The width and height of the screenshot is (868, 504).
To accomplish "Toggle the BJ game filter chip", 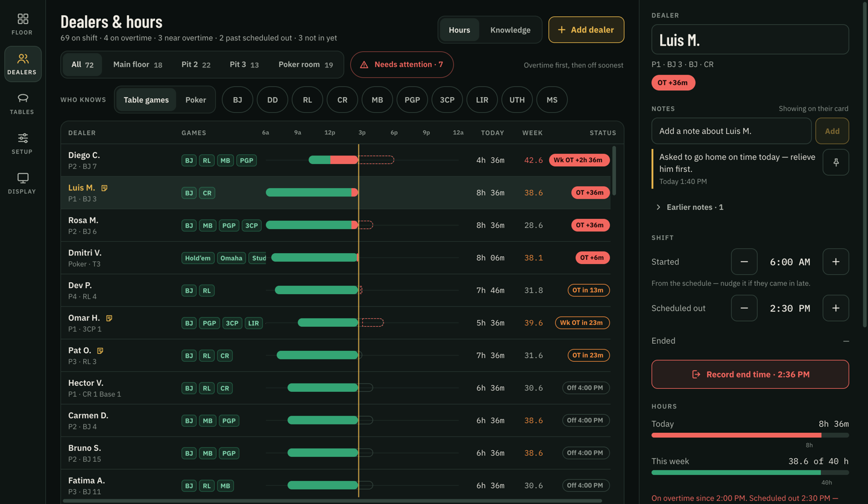I will [x=237, y=100].
